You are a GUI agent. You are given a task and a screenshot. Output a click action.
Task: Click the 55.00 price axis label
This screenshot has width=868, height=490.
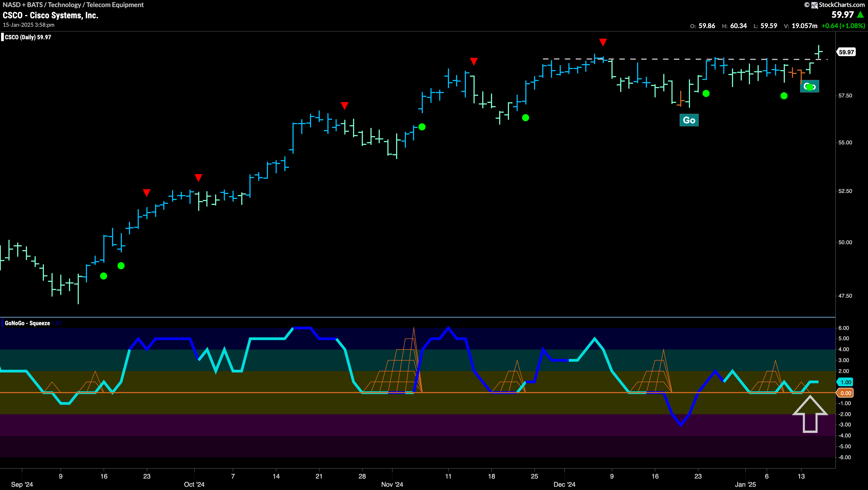(845, 143)
